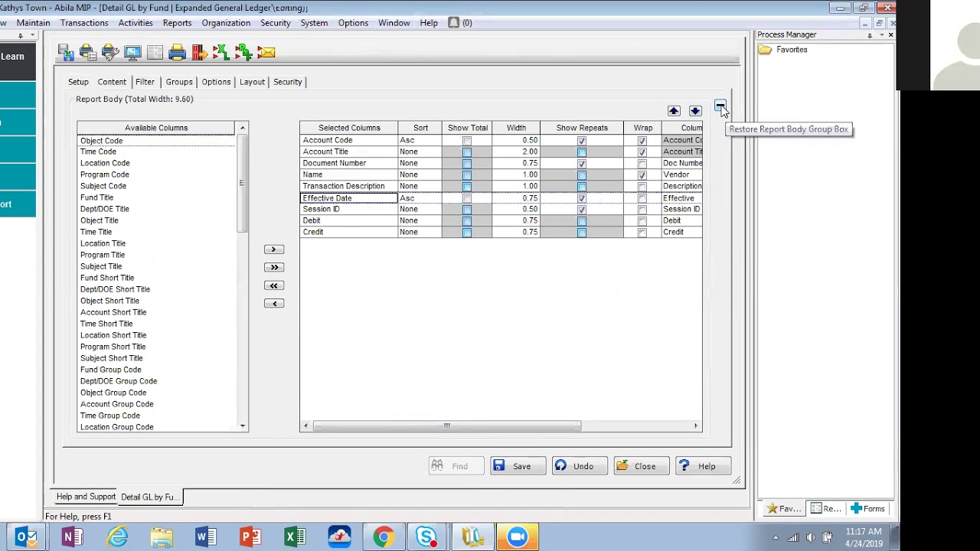This screenshot has height=551, width=980.
Task: Open printer setup wrench icon
Action: tap(110, 52)
